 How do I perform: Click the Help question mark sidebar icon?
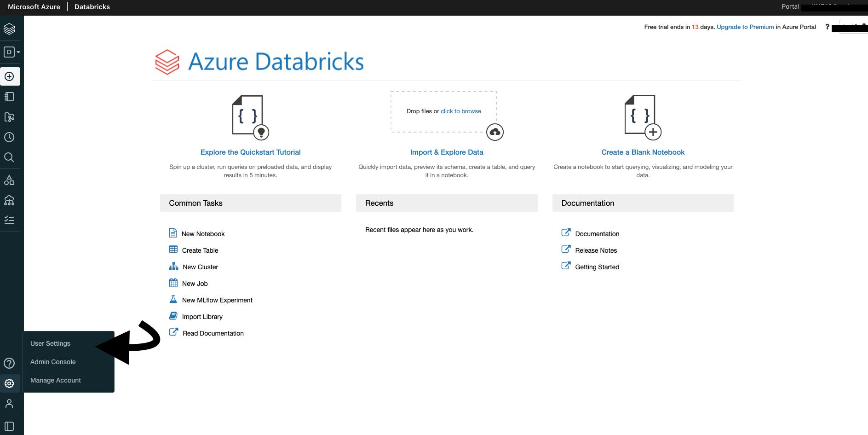click(9, 363)
